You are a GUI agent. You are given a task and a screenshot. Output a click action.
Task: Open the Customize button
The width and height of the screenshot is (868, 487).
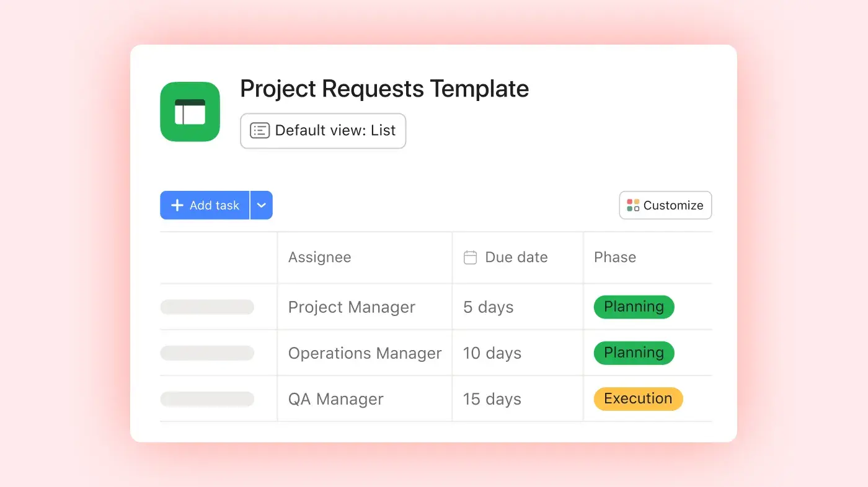click(665, 205)
